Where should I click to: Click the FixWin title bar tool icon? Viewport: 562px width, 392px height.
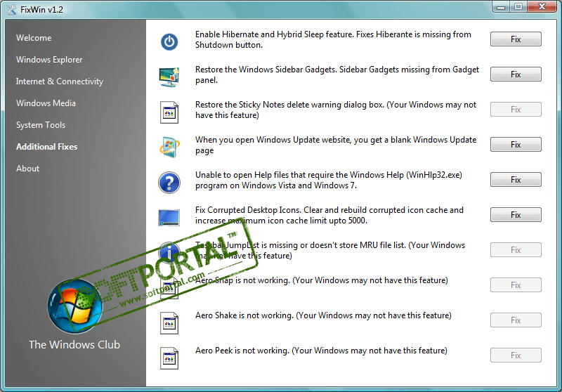pos(11,10)
